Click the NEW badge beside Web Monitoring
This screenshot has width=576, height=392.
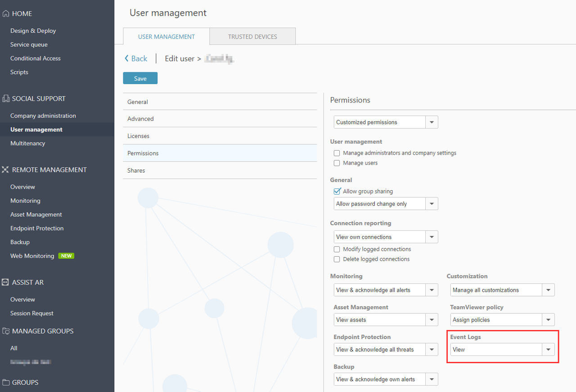[x=66, y=256]
